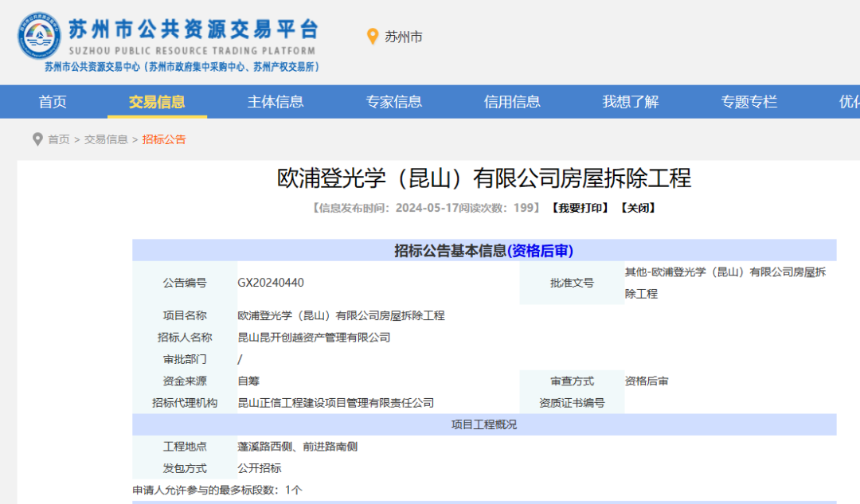Select 信用信息 in the top menu
Screen dimensions: 860x504
click(x=511, y=102)
